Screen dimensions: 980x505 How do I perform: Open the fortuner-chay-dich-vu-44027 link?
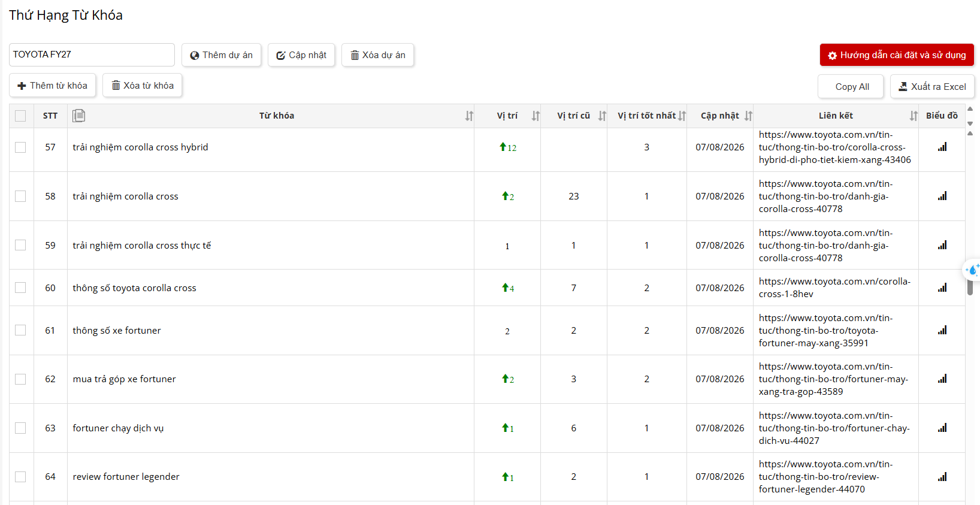pyautogui.click(x=834, y=428)
